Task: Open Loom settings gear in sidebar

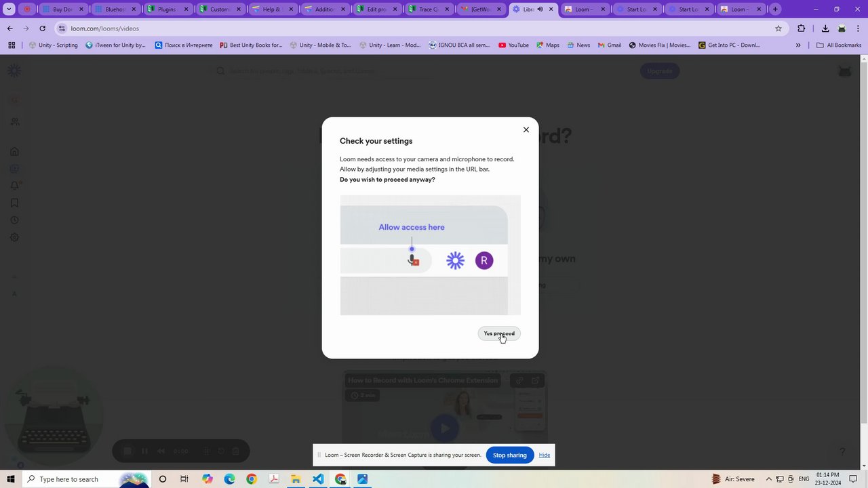Action: click(x=14, y=238)
